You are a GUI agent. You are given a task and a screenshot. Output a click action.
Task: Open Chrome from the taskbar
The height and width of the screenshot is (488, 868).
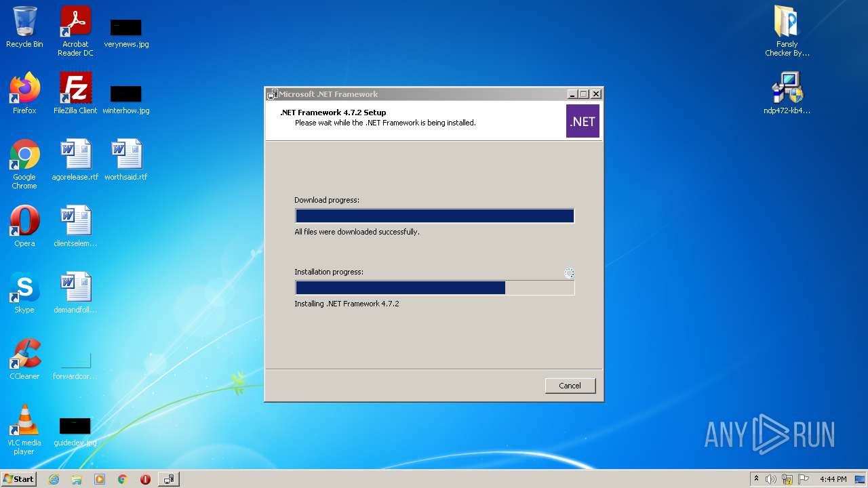(x=123, y=479)
